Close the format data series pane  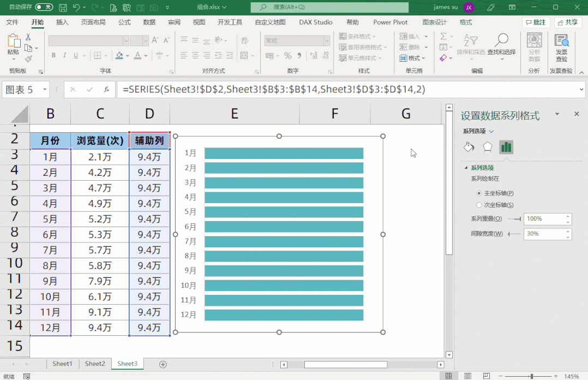[577, 114]
